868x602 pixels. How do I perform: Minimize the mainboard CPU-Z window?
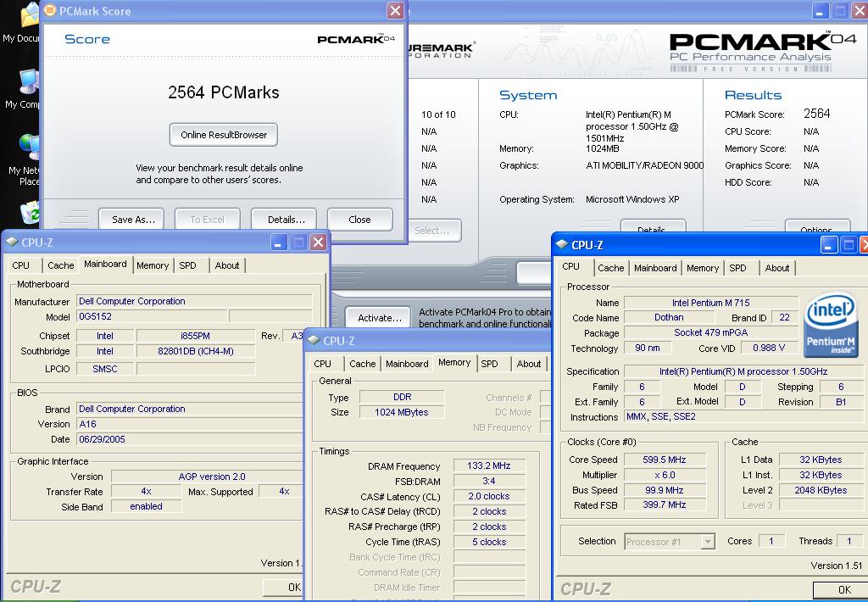point(278,242)
